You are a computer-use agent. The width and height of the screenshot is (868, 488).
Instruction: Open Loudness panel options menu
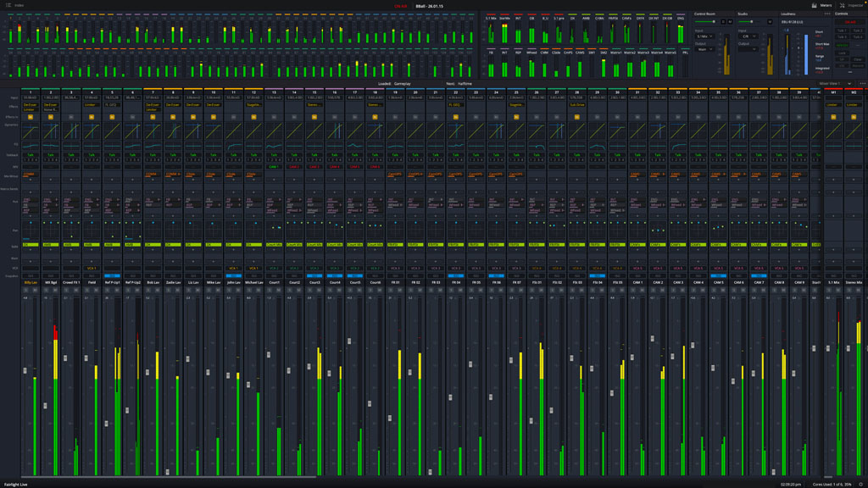pos(827,14)
